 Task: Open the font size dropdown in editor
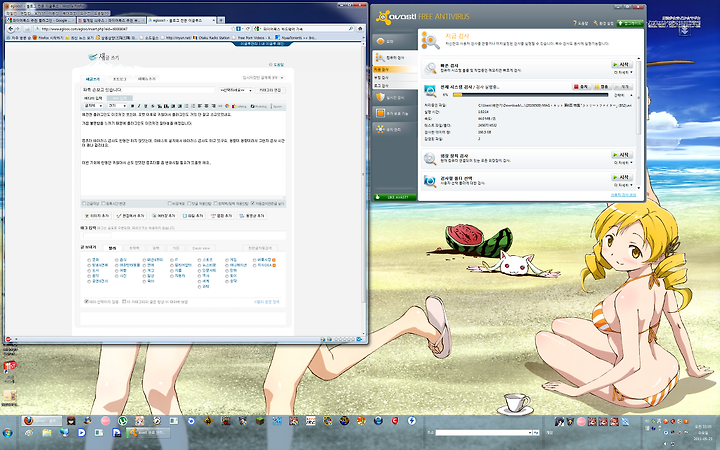pyautogui.click(x=117, y=106)
